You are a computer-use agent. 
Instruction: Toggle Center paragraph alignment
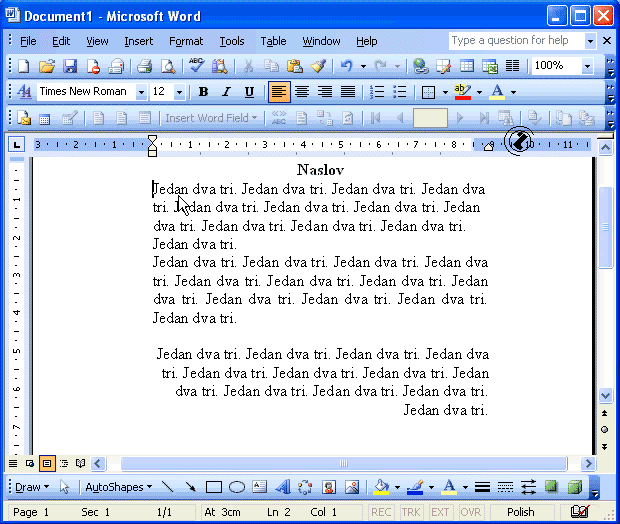(302, 92)
